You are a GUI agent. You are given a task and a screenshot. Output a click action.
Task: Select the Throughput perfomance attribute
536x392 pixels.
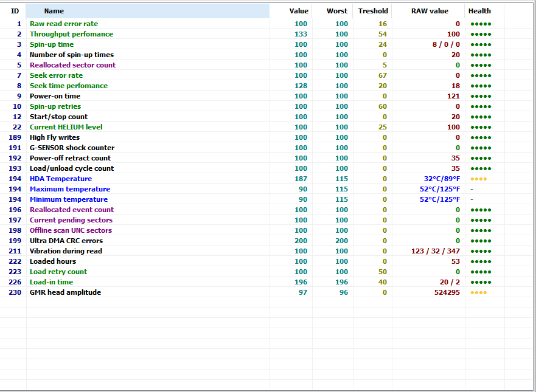pos(71,34)
